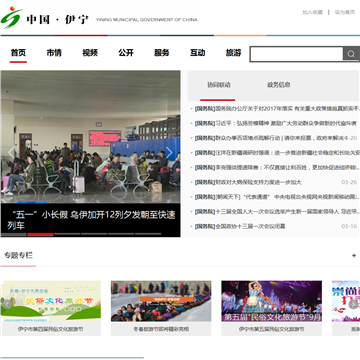Open news 汪洋在新疆调研时强调
Screen dimensions: 360x360
point(277,153)
